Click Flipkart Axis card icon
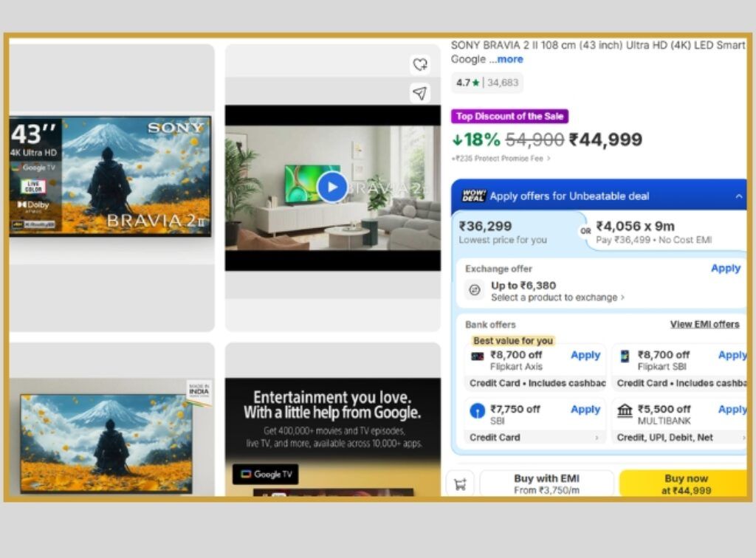 pyautogui.click(x=478, y=356)
